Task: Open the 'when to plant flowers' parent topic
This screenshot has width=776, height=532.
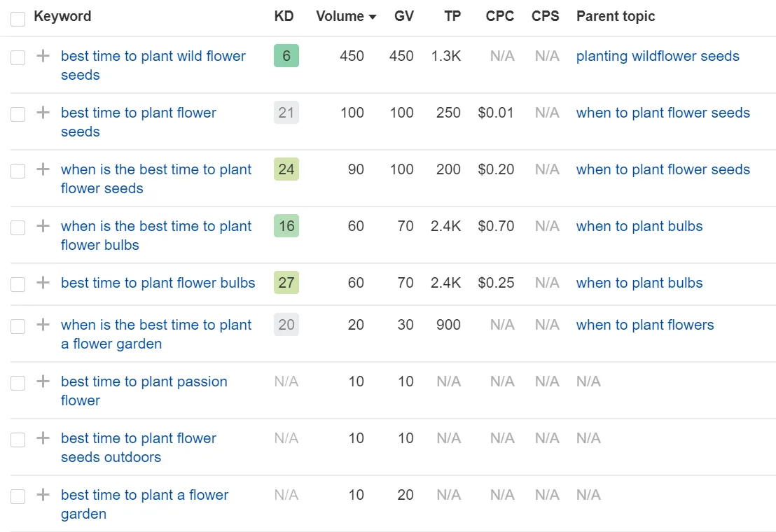Action: pos(644,325)
